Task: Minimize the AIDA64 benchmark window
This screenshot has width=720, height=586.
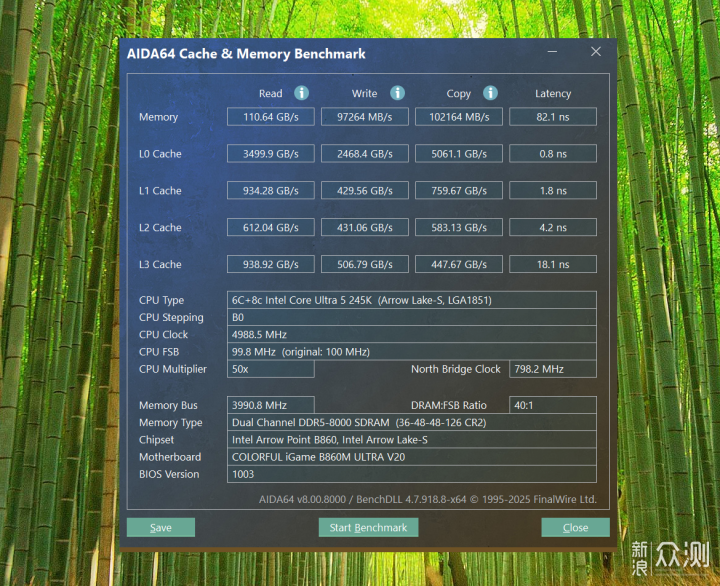Action: coord(552,51)
